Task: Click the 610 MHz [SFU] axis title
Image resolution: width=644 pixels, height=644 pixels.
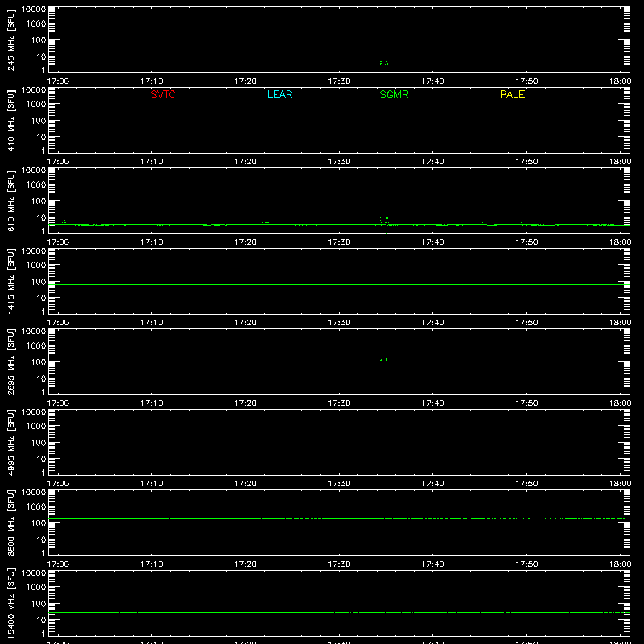Action: tap(10, 200)
